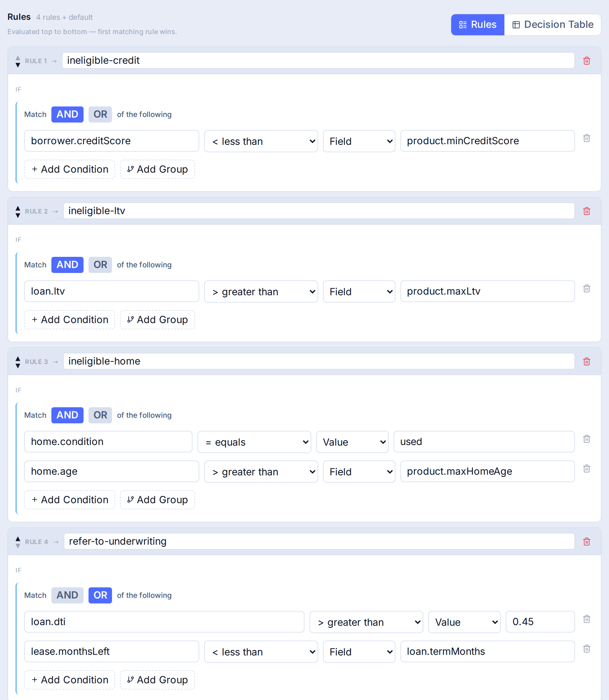Add Group to Rule 1

pyautogui.click(x=157, y=169)
